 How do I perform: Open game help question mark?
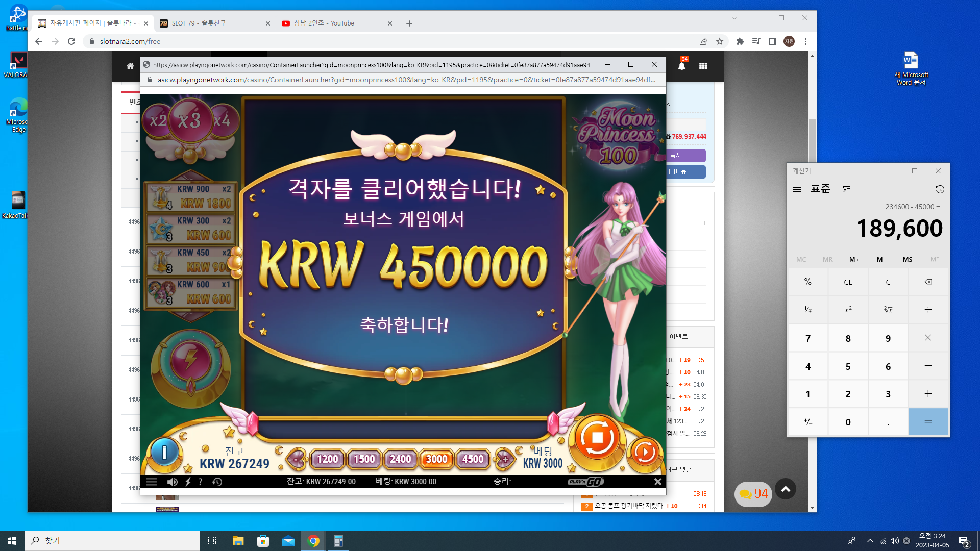pos(200,482)
